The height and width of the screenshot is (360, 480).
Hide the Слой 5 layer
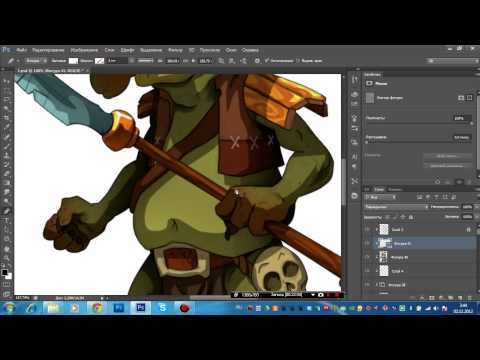(x=368, y=229)
